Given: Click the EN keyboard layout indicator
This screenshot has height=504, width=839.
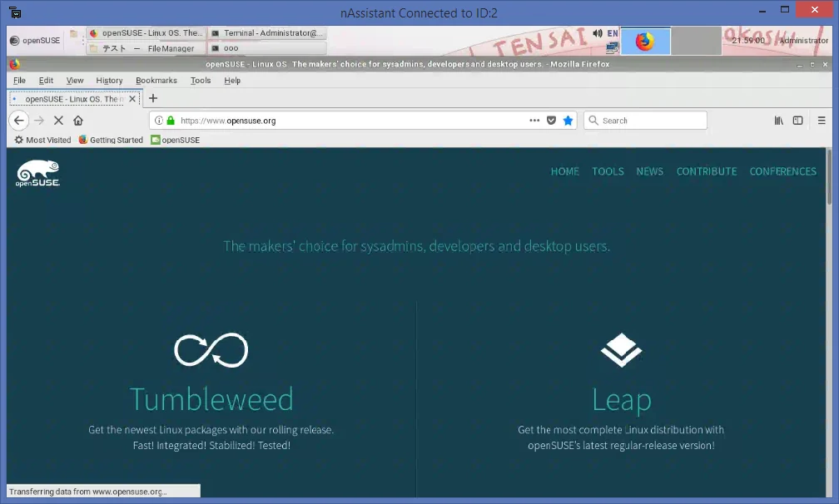Looking at the screenshot, I should (x=613, y=33).
